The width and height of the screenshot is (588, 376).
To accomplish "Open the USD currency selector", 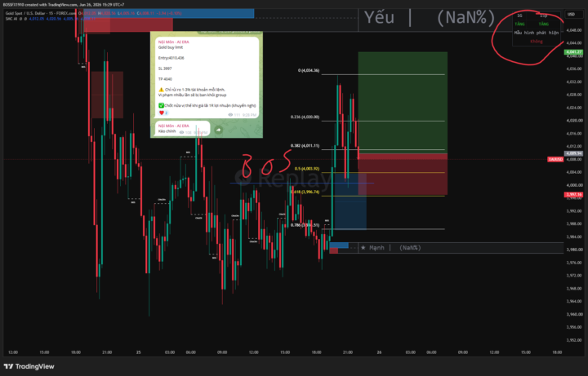I will click(571, 14).
